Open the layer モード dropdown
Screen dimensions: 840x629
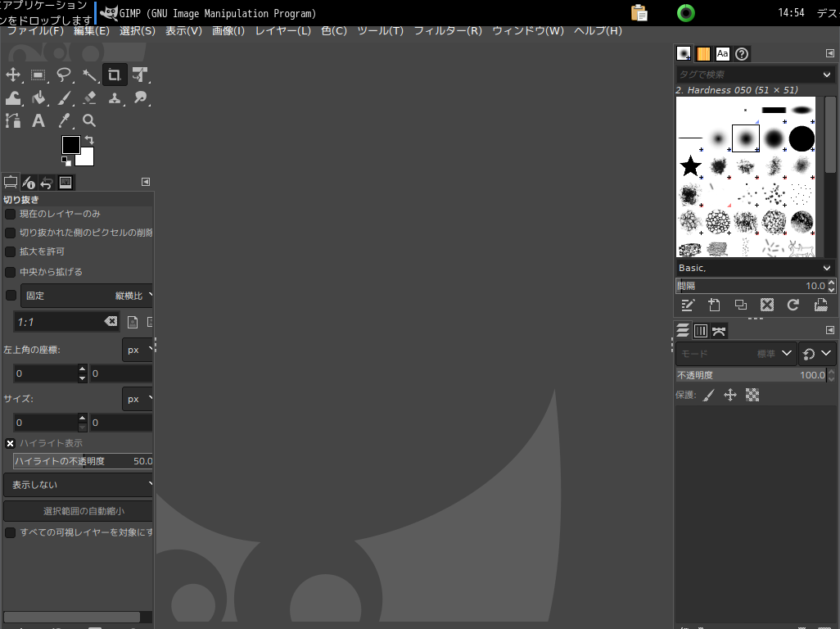coord(736,354)
